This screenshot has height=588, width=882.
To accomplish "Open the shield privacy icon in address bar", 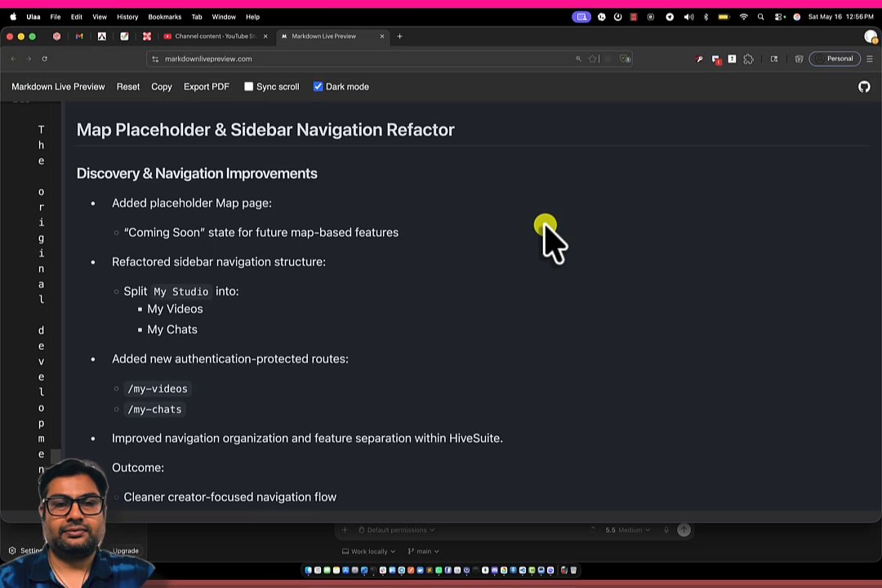I will (625, 59).
